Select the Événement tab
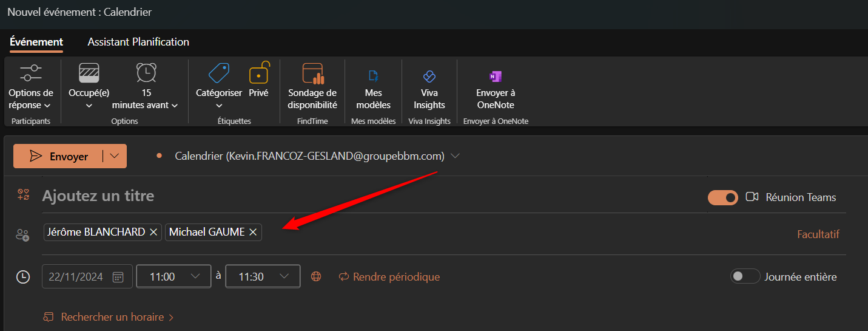Image resolution: width=868 pixels, height=331 pixels. pos(36,42)
